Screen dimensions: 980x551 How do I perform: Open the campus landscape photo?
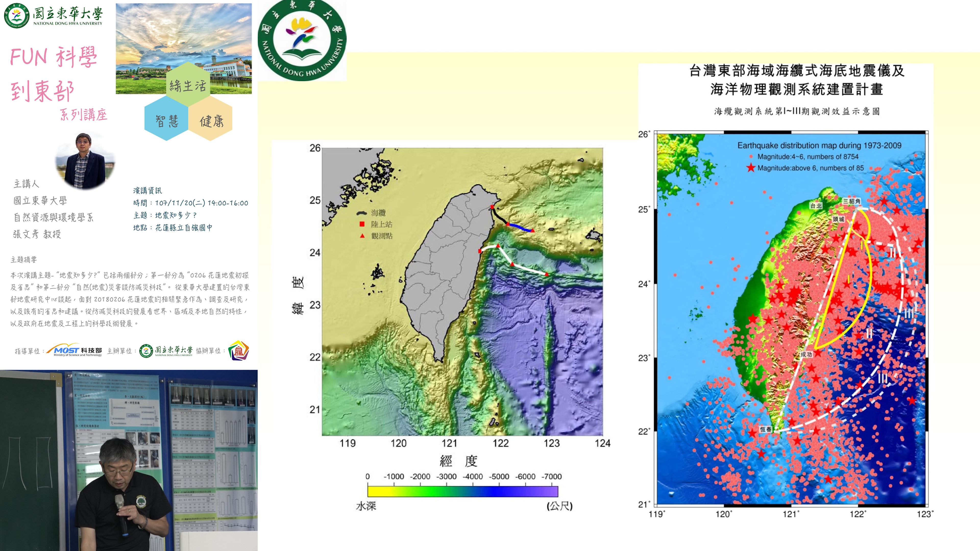[x=183, y=38]
